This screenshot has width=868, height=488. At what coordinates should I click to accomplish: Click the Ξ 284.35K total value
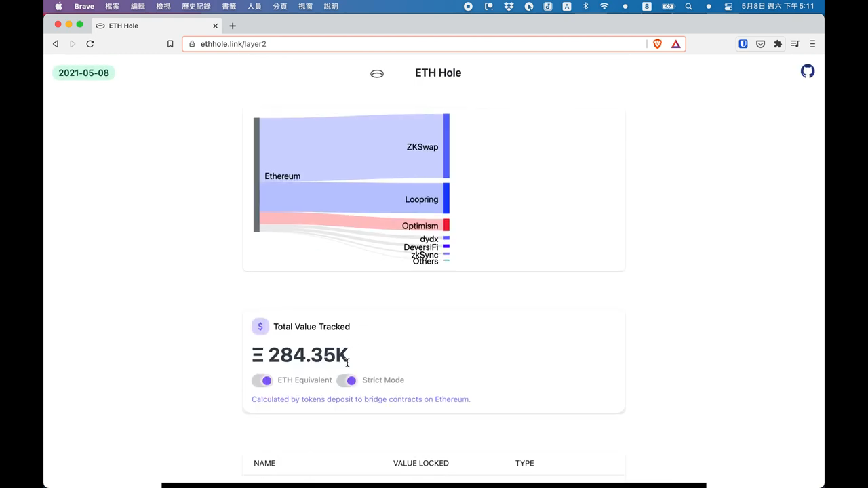tap(300, 354)
